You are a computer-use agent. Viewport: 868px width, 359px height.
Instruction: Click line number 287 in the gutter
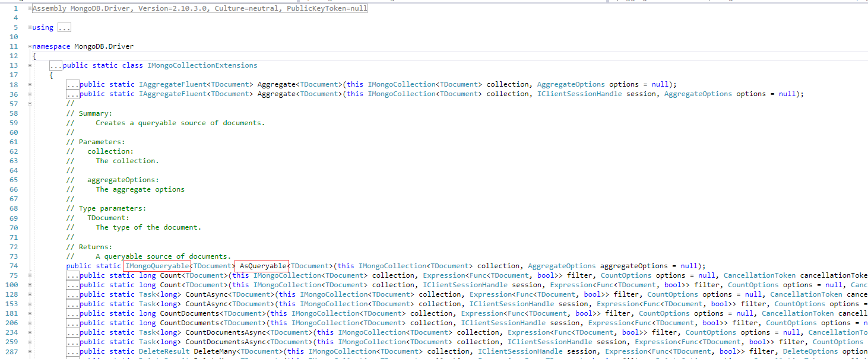12,351
